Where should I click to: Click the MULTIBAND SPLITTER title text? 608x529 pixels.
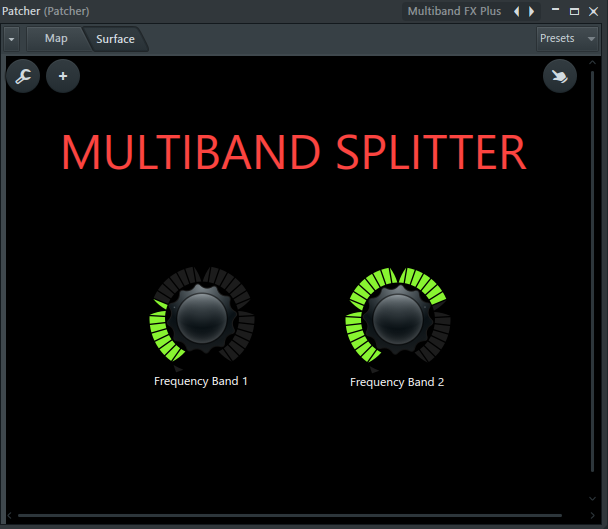(293, 153)
